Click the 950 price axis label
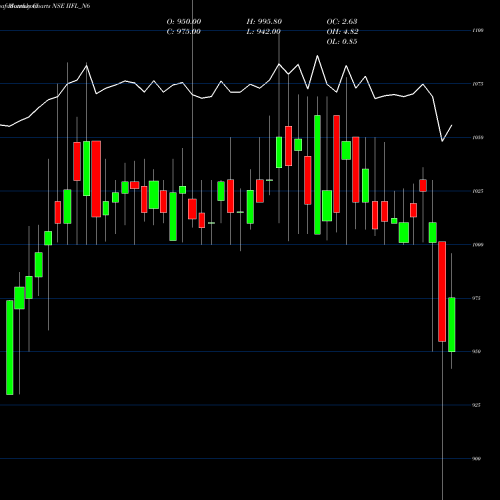The height and width of the screenshot is (500, 500). click(x=477, y=351)
